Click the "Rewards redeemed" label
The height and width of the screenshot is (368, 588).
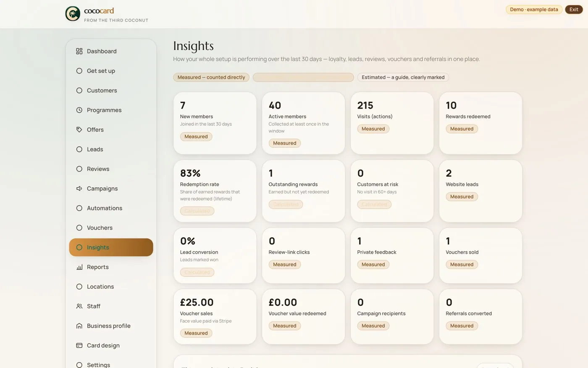(468, 116)
